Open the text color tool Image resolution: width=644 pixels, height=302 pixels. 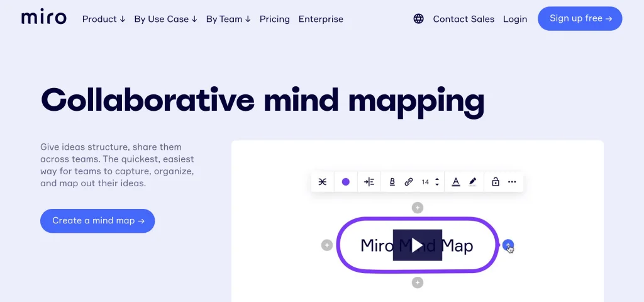[455, 182]
